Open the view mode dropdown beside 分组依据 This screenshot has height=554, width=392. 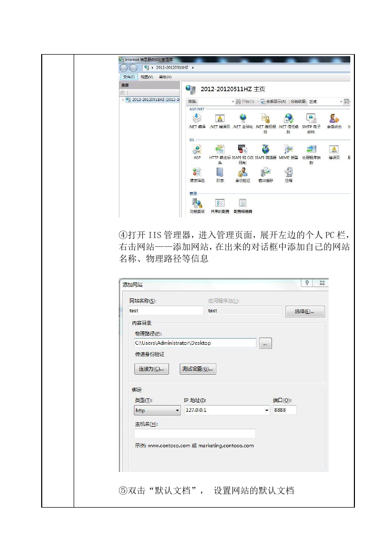coord(347,102)
